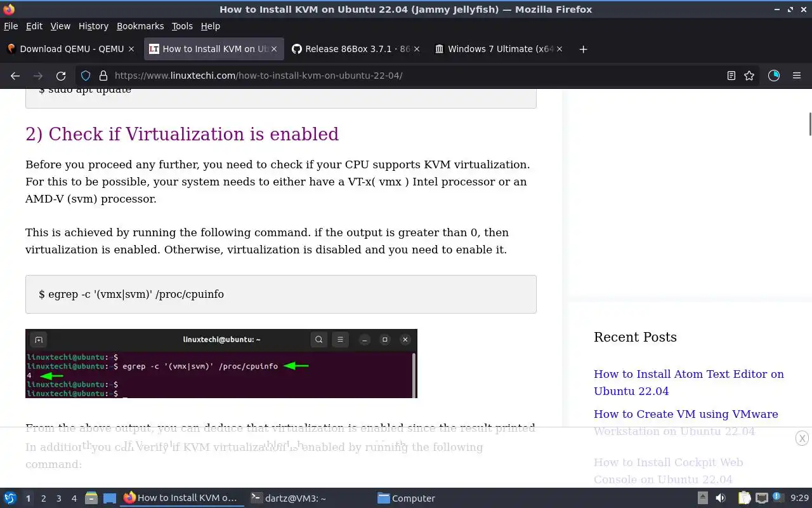812x508 pixels.
Task: Open the tracking protection shield icon
Action: click(86, 76)
